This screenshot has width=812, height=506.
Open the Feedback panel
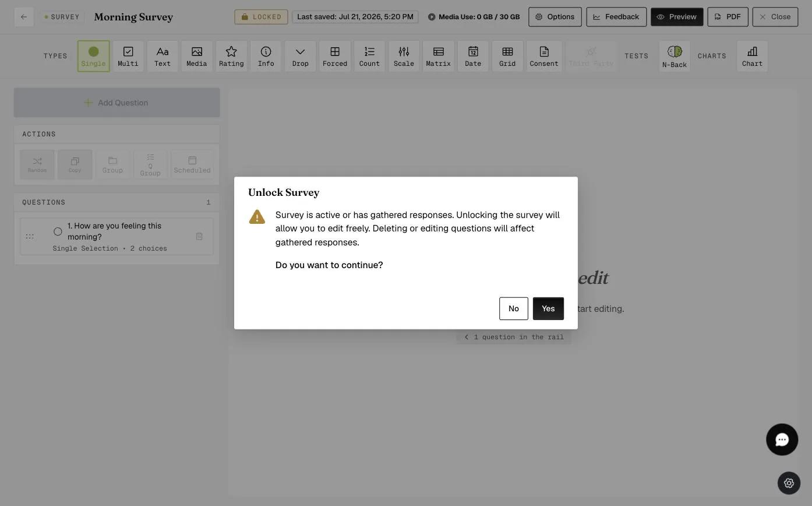point(616,17)
